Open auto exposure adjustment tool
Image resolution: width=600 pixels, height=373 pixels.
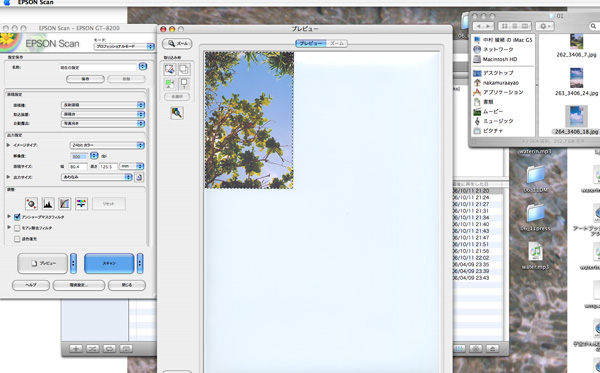pyautogui.click(x=31, y=204)
